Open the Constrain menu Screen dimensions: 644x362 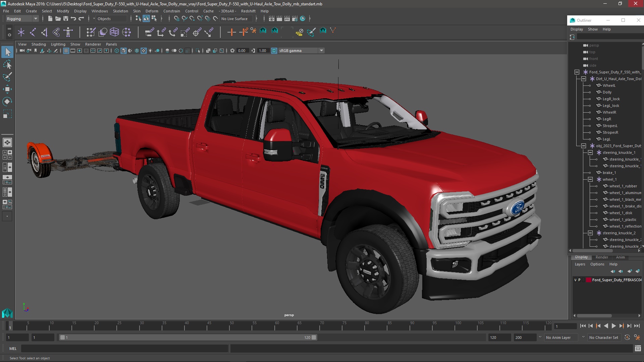[172, 11]
